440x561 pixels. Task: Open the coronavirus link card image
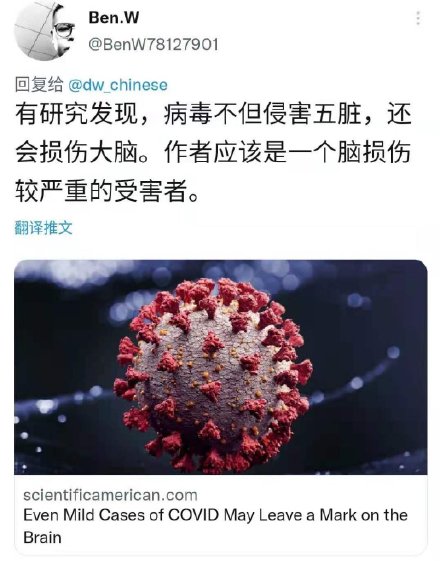coord(220,367)
